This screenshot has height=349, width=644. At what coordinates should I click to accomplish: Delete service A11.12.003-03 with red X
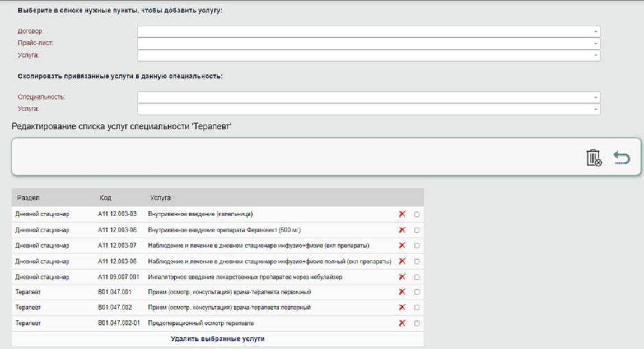(x=402, y=214)
